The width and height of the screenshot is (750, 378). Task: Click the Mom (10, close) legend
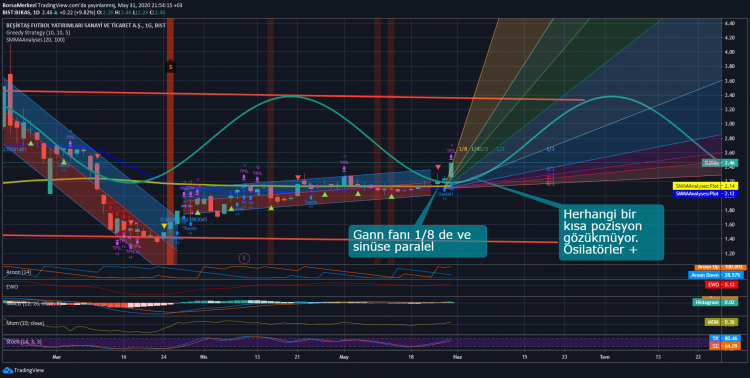point(25,323)
